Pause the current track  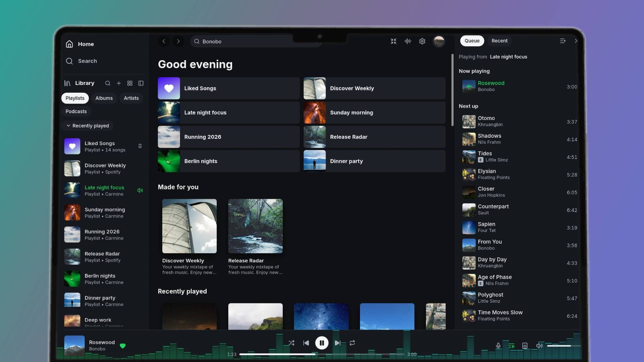[322, 343]
